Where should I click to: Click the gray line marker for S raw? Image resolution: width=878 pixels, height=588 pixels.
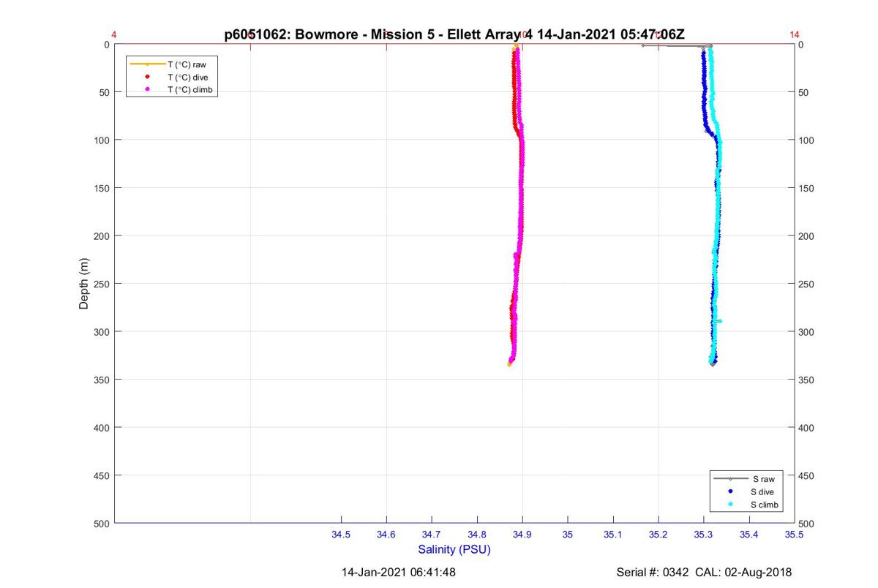(x=731, y=479)
